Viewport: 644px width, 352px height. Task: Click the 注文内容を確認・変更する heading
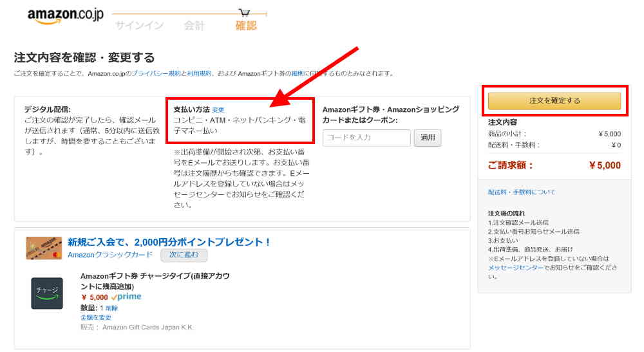pos(84,57)
